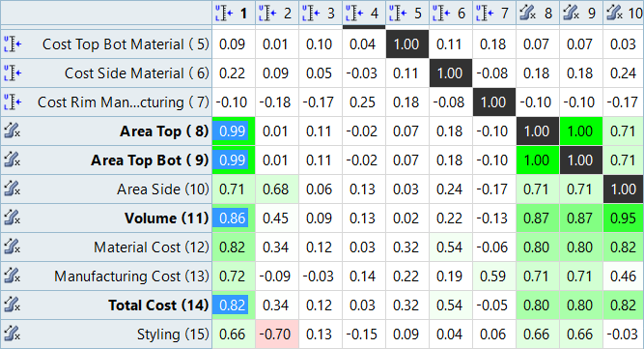Select the column 10 header
Screen dimensions: 644x349
pyautogui.click(x=623, y=14)
